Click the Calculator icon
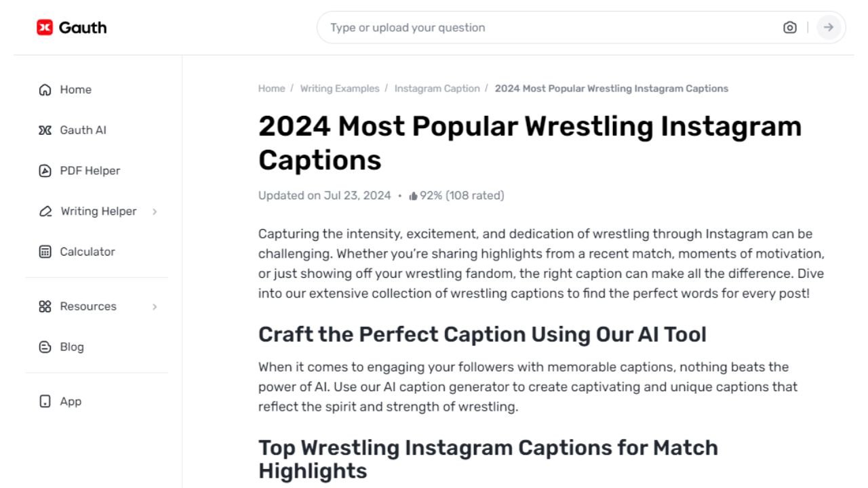 click(45, 251)
